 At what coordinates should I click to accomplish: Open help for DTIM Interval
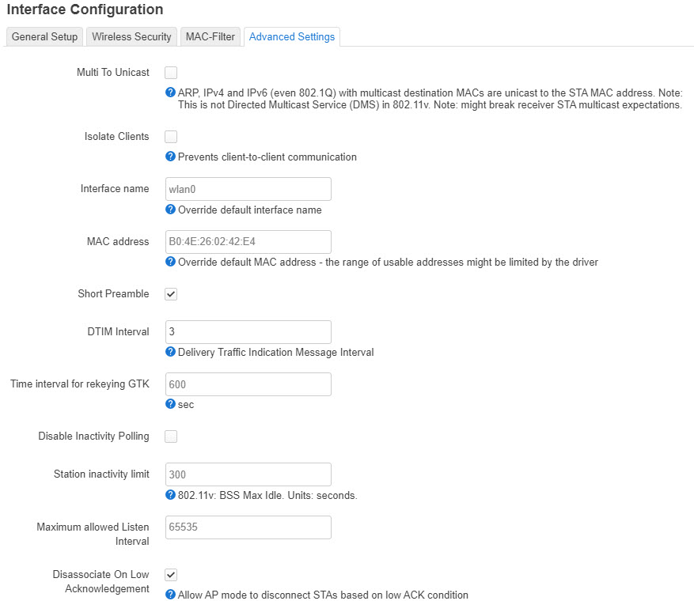click(x=170, y=352)
